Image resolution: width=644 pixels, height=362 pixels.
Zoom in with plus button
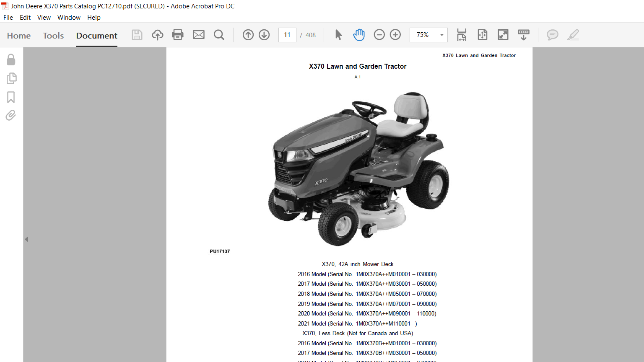(x=395, y=35)
